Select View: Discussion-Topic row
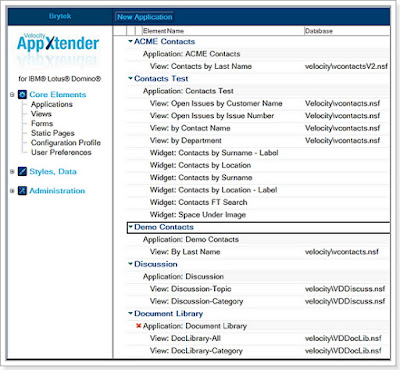Image resolution: width=400 pixels, height=370 pixels. pos(258,288)
